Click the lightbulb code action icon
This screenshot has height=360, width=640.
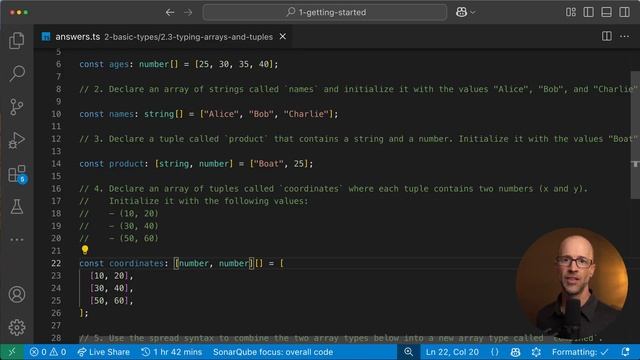coord(84,249)
